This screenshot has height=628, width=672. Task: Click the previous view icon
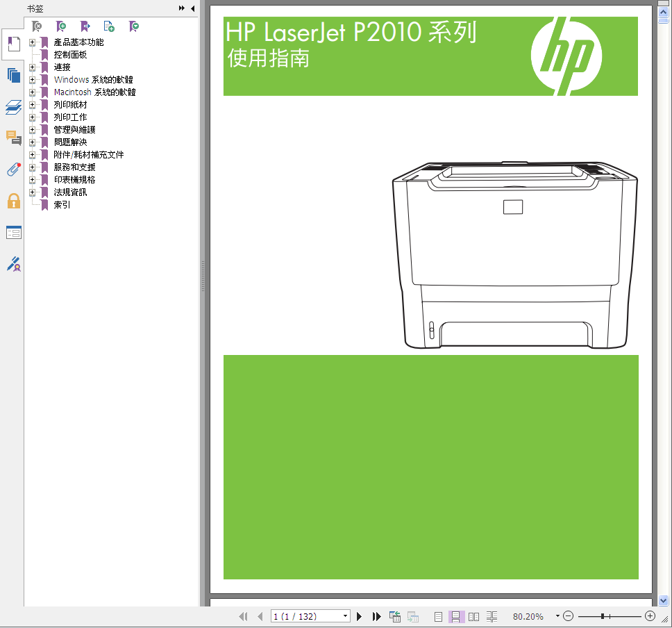395,616
